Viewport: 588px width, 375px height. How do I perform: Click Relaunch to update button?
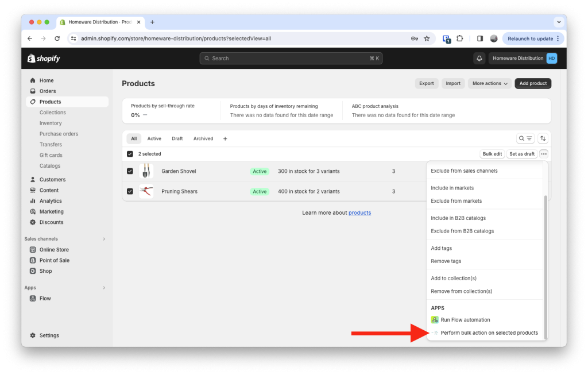click(533, 38)
